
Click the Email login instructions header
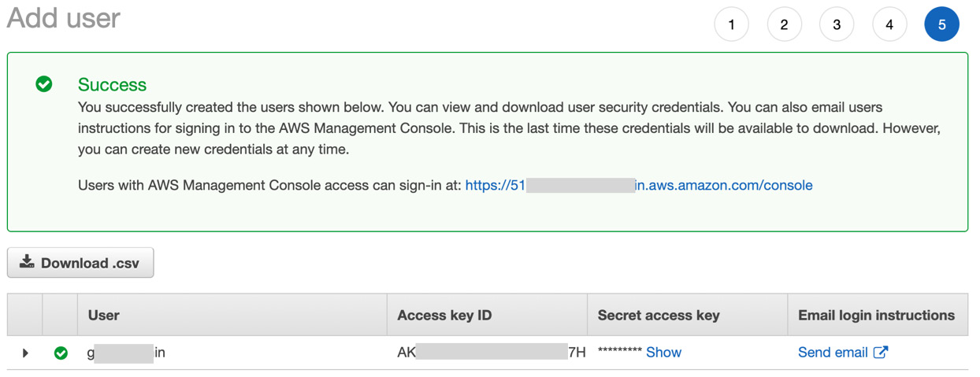[x=876, y=315]
